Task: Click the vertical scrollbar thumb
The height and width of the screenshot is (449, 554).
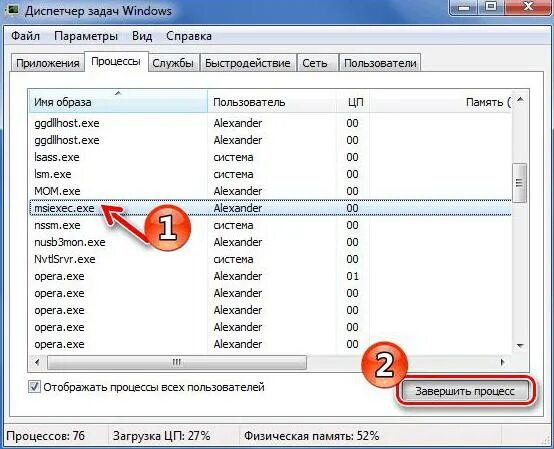Action: [519, 183]
